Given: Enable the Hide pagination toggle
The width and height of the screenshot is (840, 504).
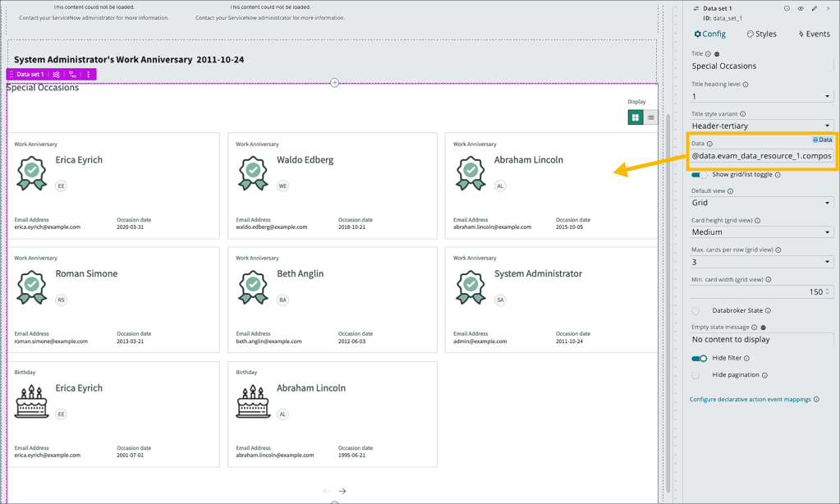Looking at the screenshot, I should [698, 377].
